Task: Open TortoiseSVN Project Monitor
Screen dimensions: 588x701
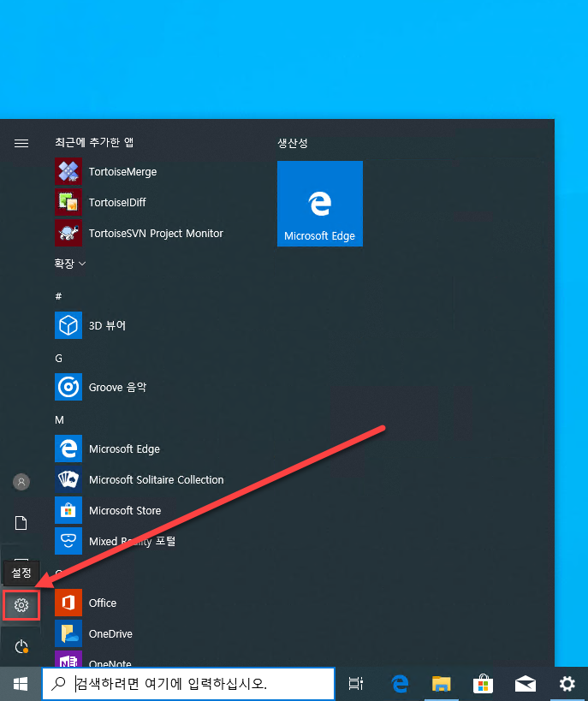Action: coord(139,233)
